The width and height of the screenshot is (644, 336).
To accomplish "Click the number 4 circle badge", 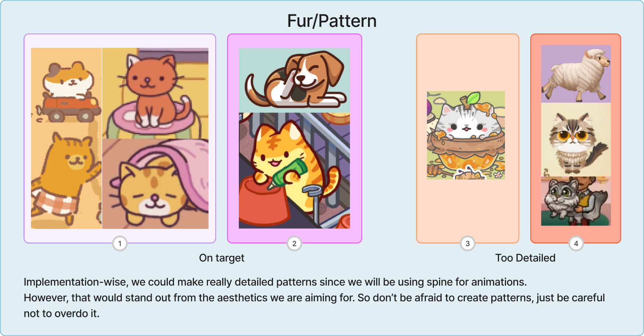I will (x=576, y=243).
